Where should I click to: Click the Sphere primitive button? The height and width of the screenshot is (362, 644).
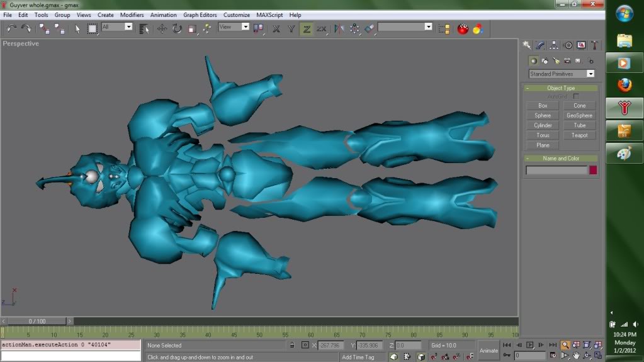(x=543, y=115)
